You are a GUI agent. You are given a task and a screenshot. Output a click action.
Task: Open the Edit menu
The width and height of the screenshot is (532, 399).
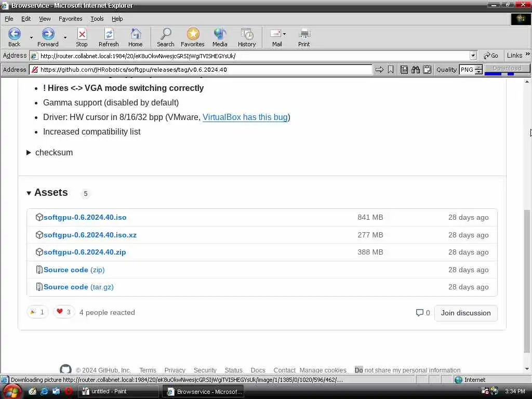pyautogui.click(x=26, y=19)
